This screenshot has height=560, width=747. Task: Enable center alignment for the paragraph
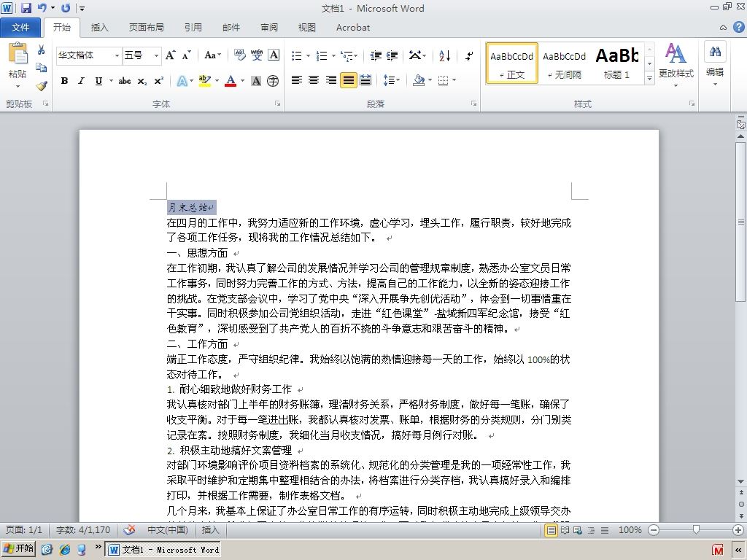[314, 80]
